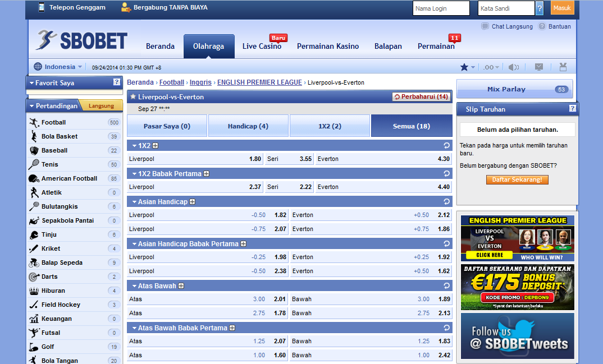This screenshot has width=603, height=364.
Task: Click the Bola Basket player icon
Action: tap(34, 136)
